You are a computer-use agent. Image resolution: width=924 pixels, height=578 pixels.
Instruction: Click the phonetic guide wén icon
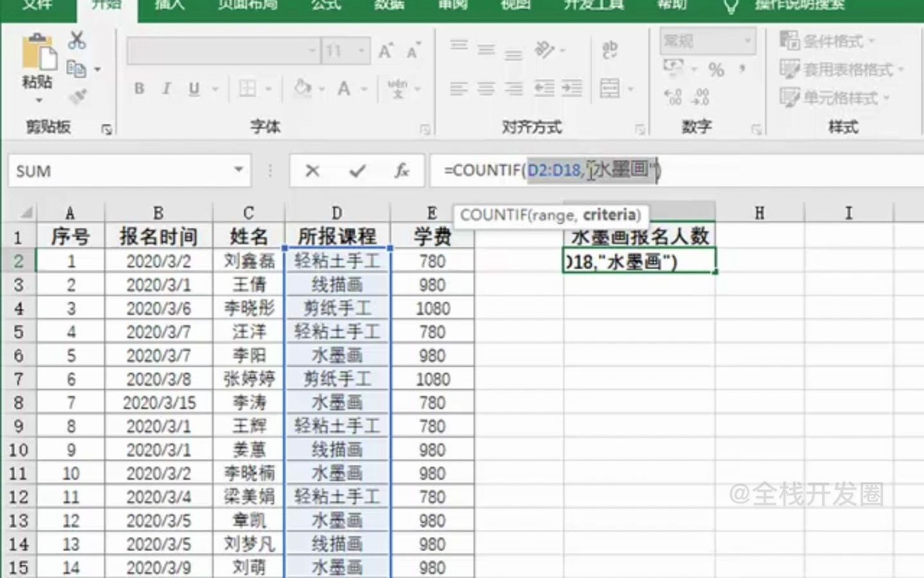coord(398,89)
